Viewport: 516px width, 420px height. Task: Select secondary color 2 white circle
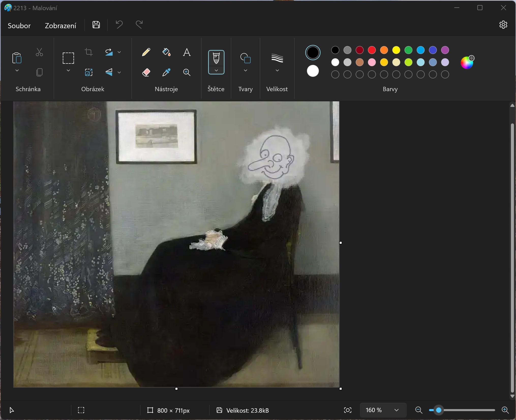click(313, 71)
